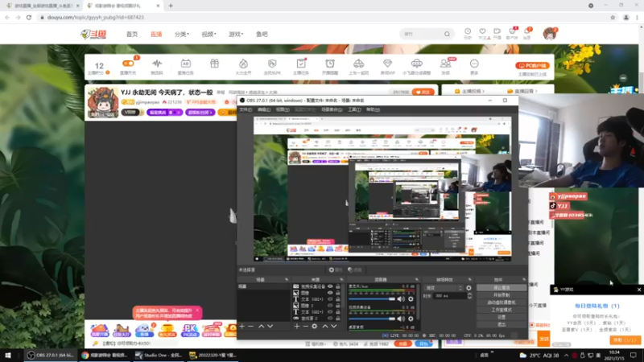Viewport: 644px width, 362px height.
Task: Click the orange PC客户端 button
Action: [x=532, y=65]
